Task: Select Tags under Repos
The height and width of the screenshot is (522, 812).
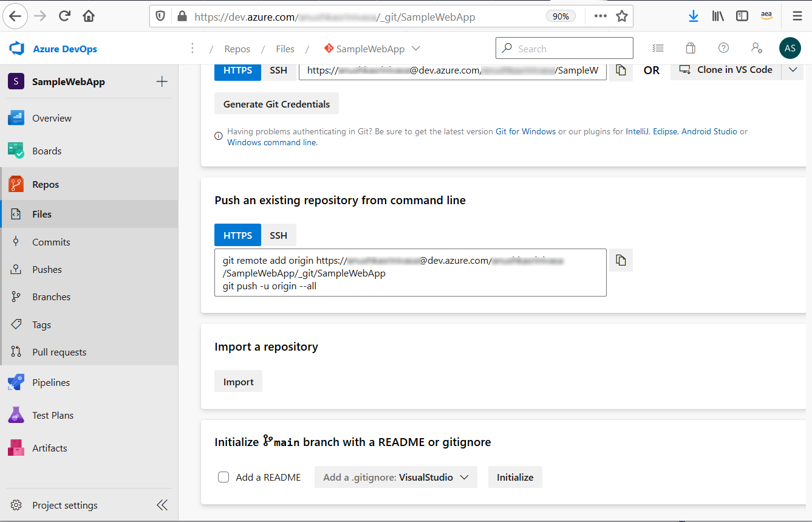Action: tap(89, 325)
